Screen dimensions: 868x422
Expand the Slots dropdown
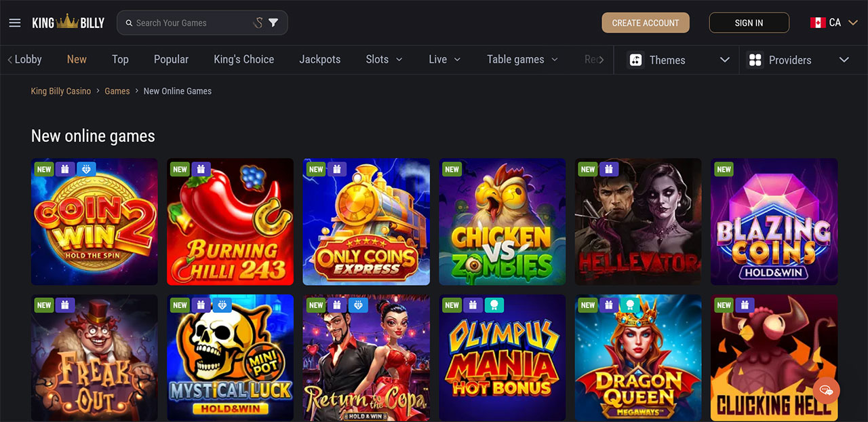coord(384,59)
